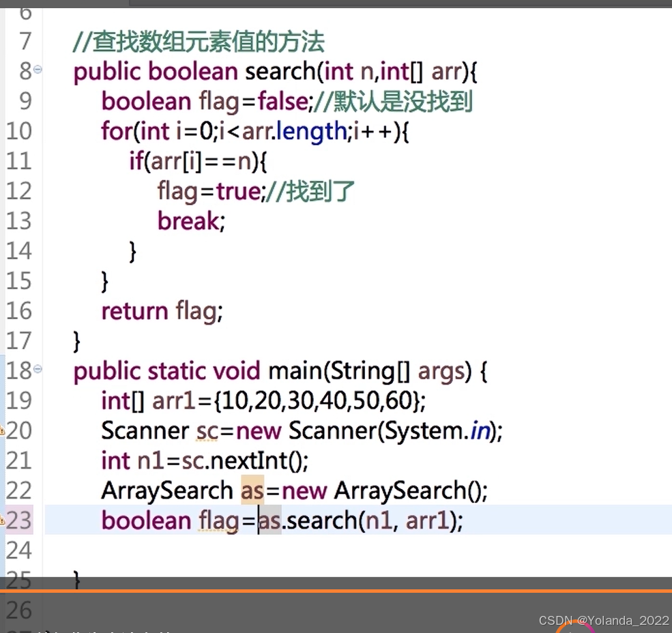Collapse the search method fold on line 8

click(x=38, y=69)
